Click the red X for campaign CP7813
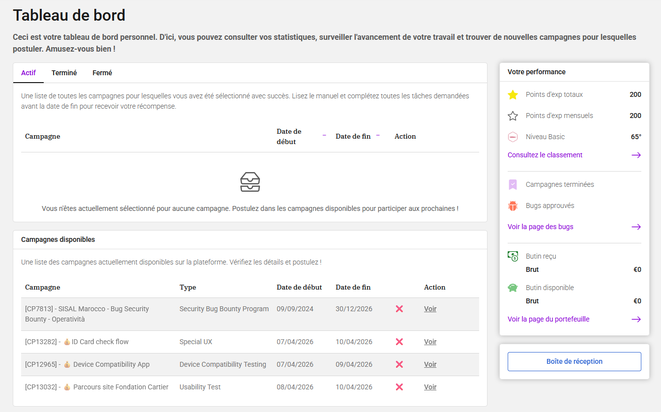Viewport: 661px width, 412px height. [x=399, y=309]
